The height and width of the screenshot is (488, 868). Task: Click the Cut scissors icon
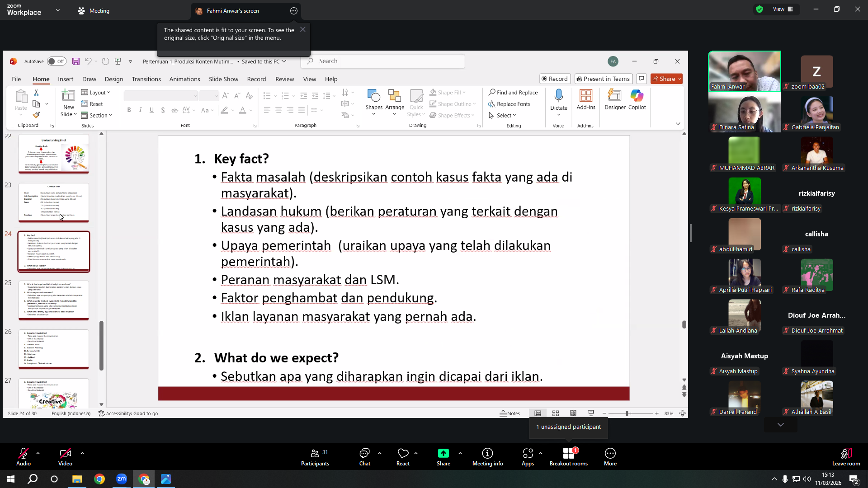click(36, 92)
